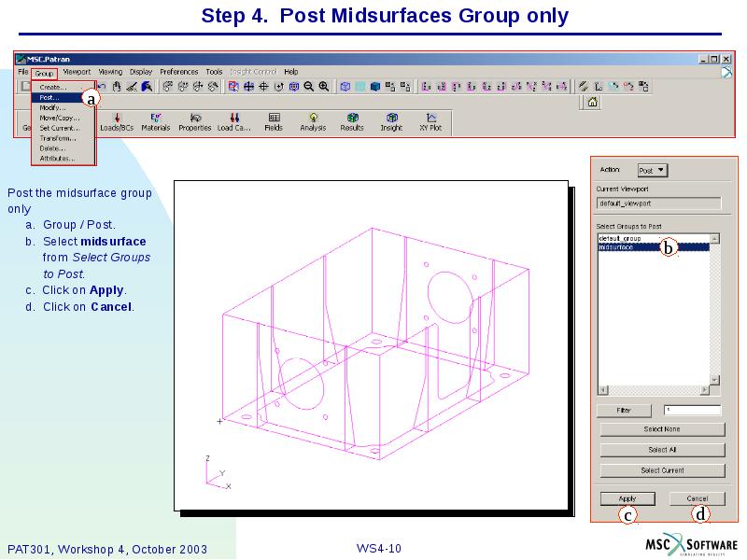Click the Apply button
The width and height of the screenshot is (747, 560).
pos(627,498)
